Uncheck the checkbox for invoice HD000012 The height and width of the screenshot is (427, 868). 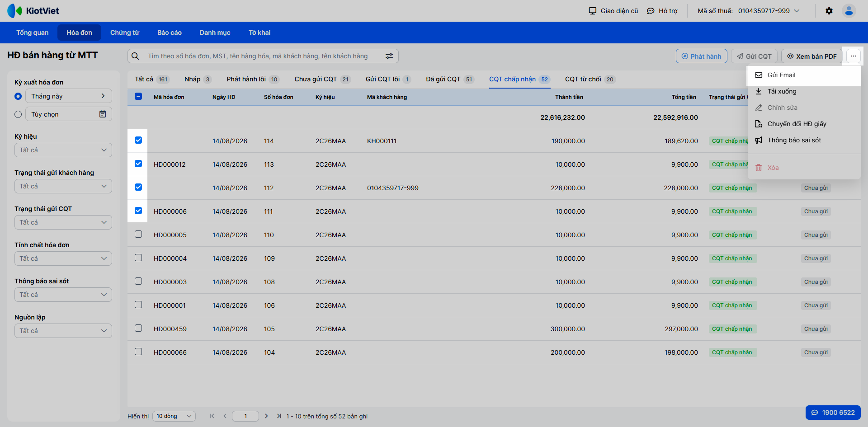click(138, 164)
